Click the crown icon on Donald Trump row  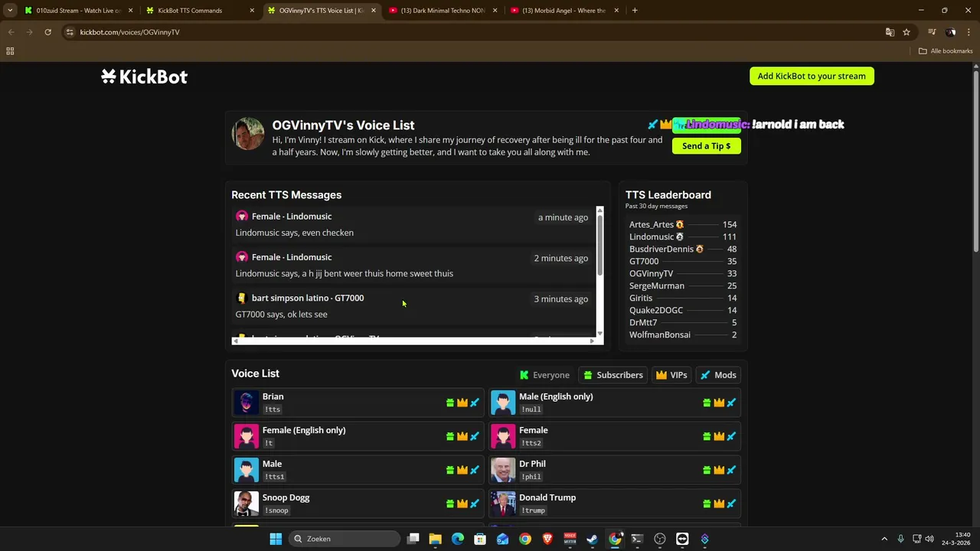tap(719, 504)
